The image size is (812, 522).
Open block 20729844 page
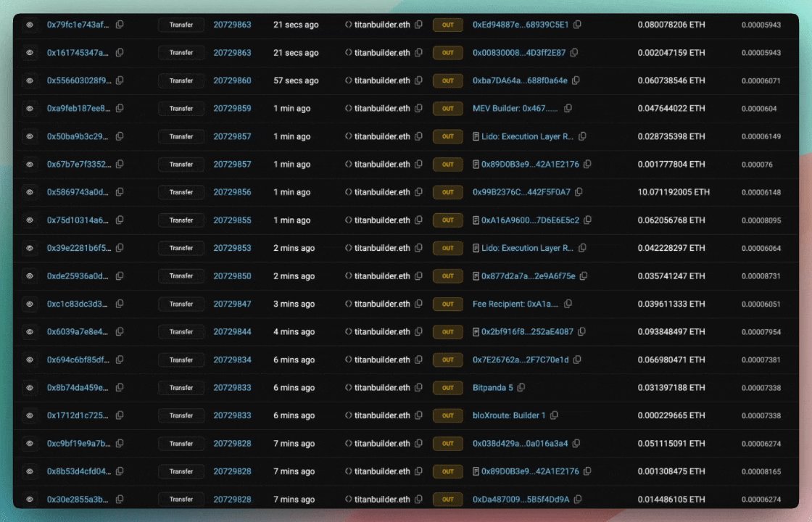point(232,331)
